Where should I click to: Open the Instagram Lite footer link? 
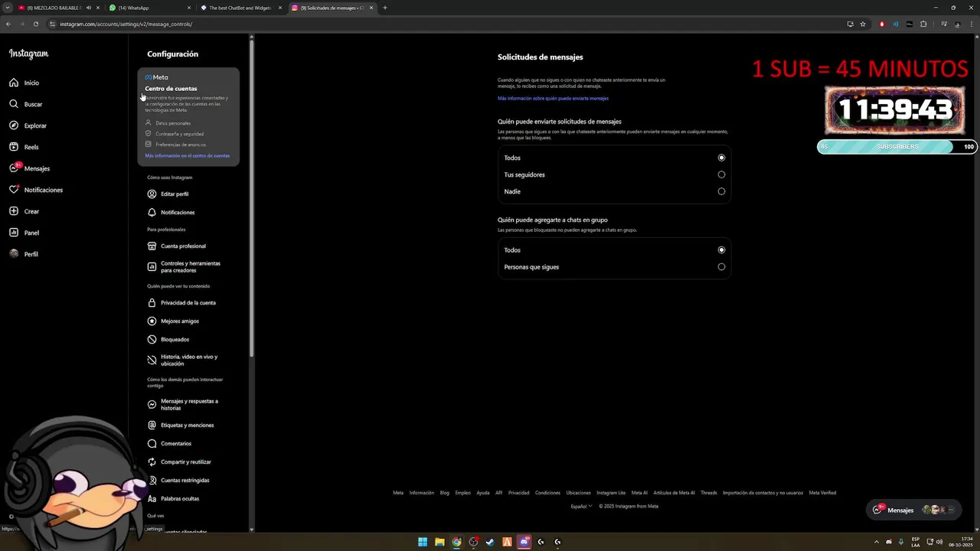coord(611,493)
